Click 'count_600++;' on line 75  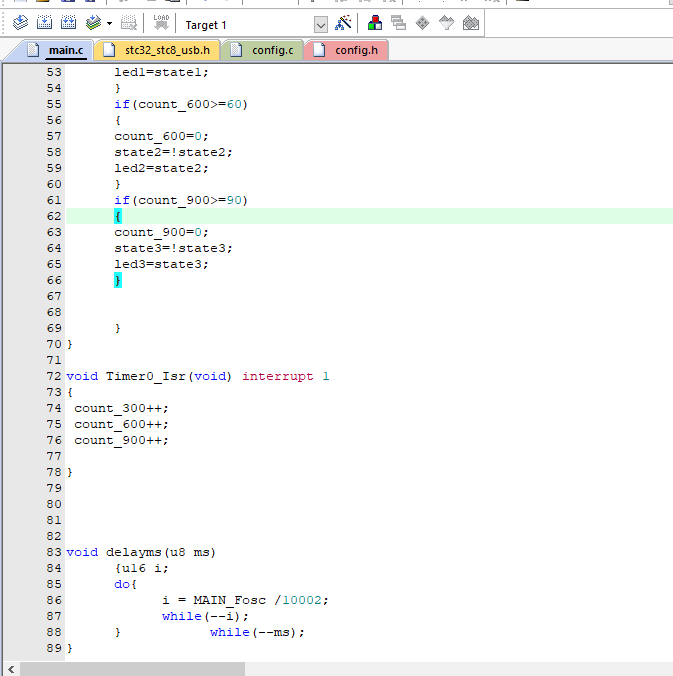121,424
